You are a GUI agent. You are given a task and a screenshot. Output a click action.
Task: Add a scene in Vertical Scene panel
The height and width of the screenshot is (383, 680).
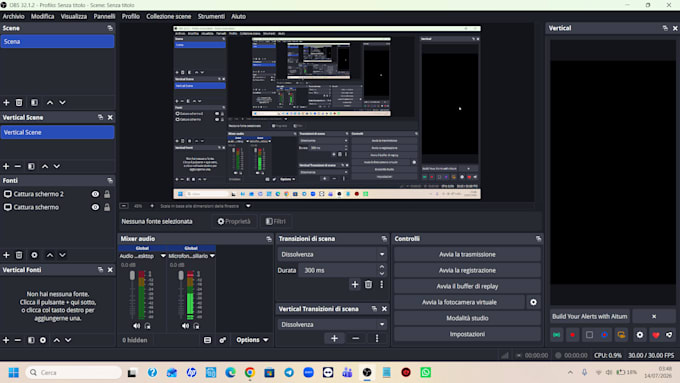(x=6, y=167)
